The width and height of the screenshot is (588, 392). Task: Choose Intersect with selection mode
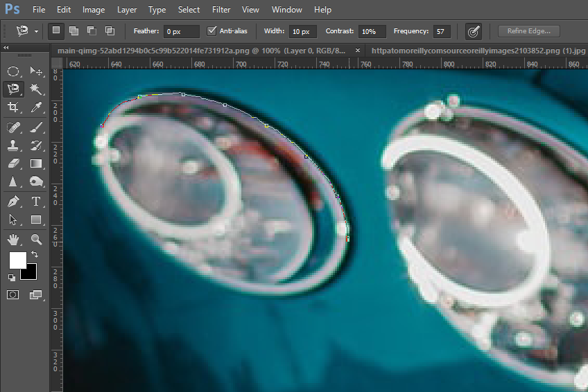point(110,30)
